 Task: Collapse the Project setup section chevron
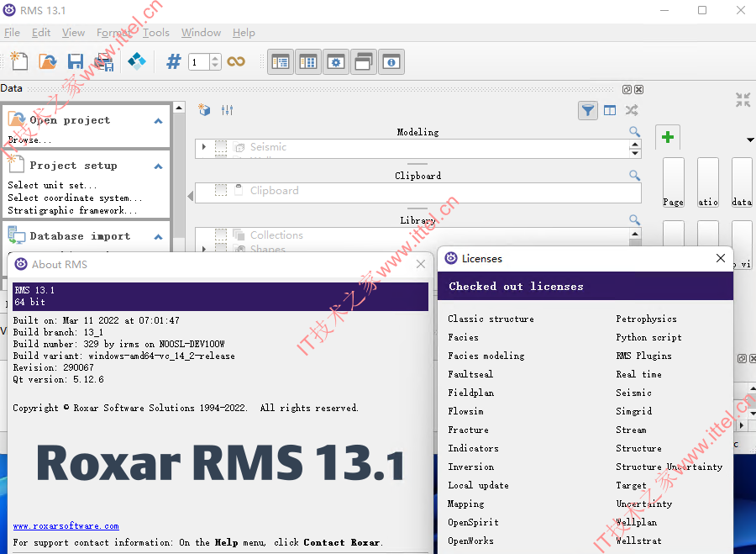[x=158, y=166]
